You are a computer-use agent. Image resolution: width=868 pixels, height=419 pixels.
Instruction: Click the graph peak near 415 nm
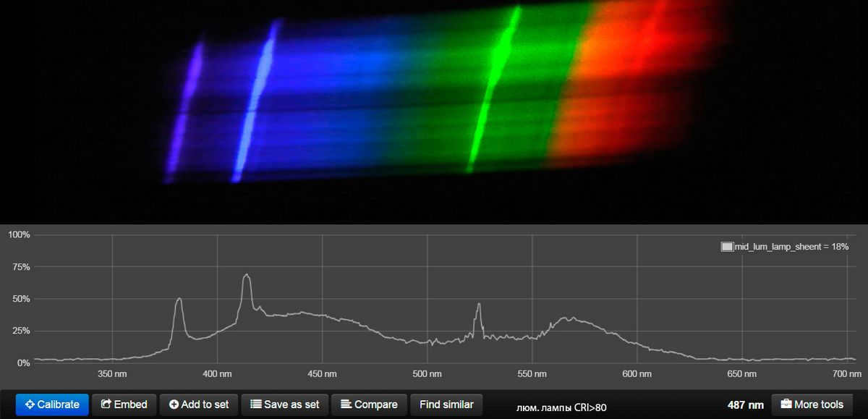(247, 275)
